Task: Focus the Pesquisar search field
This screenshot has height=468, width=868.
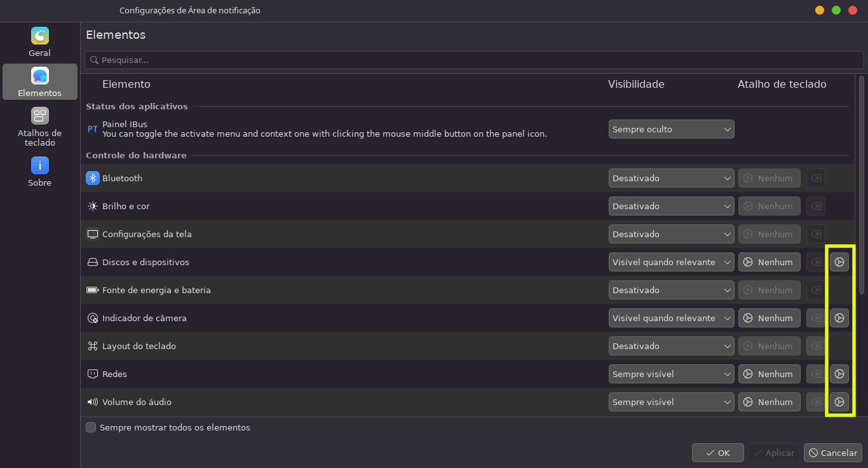Action: (x=473, y=60)
